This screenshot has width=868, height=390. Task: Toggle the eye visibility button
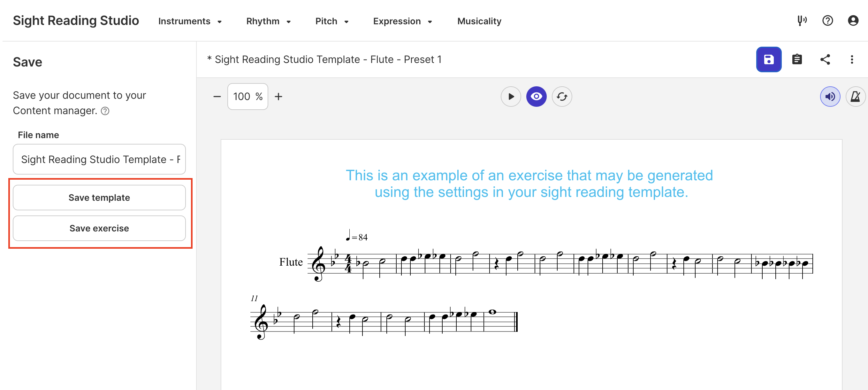pyautogui.click(x=536, y=97)
